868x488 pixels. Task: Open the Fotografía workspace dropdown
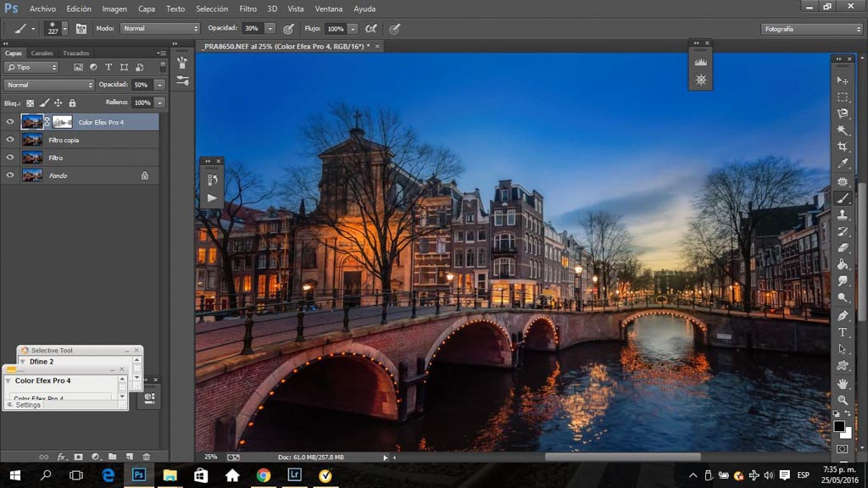[x=811, y=29]
